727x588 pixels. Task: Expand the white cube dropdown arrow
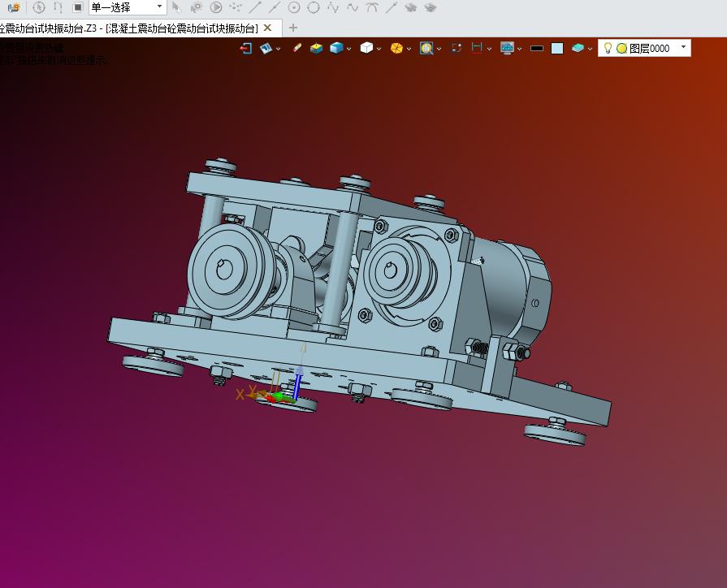pyautogui.click(x=379, y=49)
